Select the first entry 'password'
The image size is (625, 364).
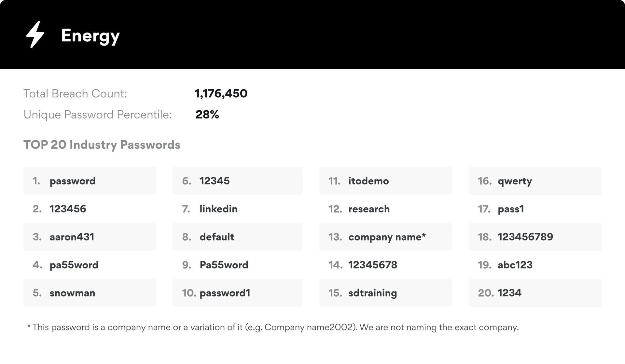pos(73,181)
